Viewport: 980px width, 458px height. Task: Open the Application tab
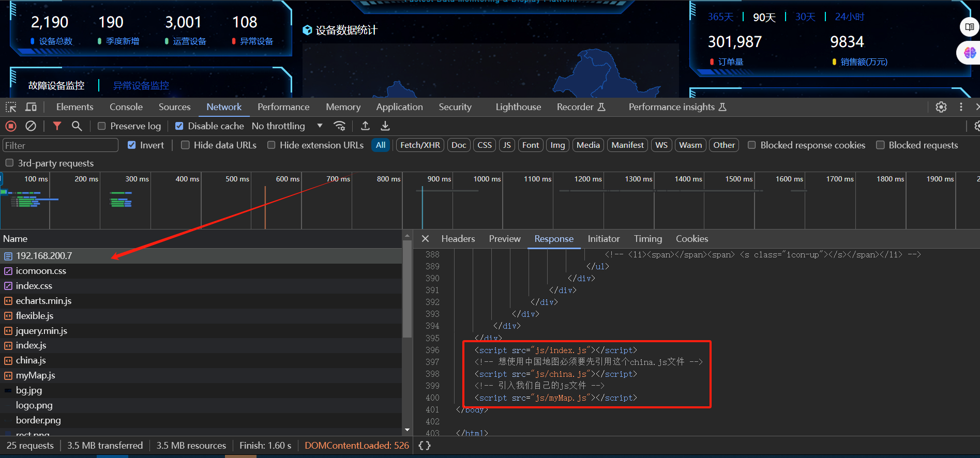pyautogui.click(x=399, y=107)
